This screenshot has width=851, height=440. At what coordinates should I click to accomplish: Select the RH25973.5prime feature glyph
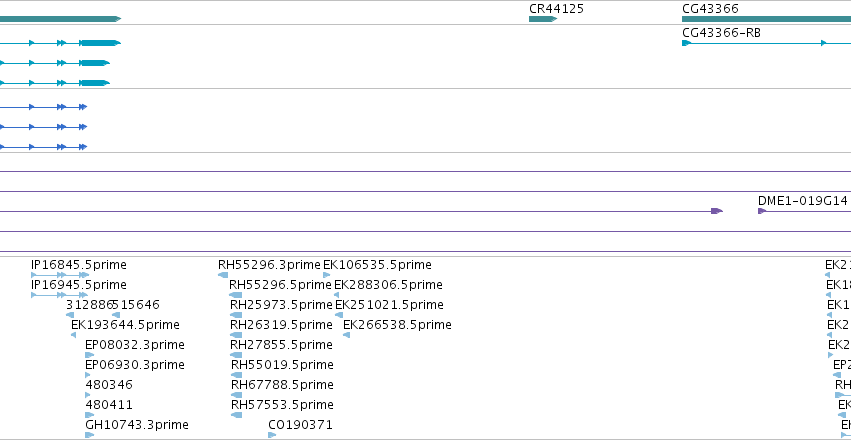236,315
